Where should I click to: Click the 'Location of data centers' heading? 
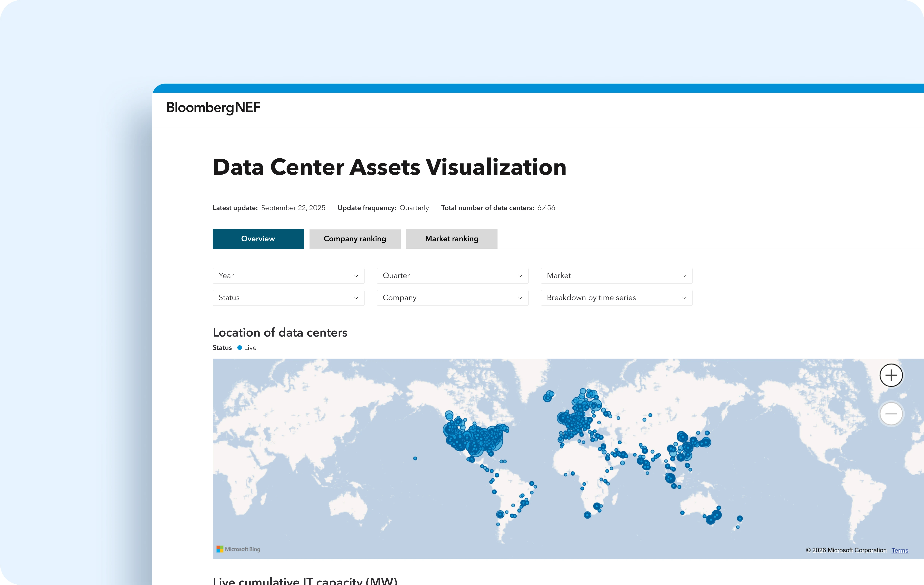(280, 332)
